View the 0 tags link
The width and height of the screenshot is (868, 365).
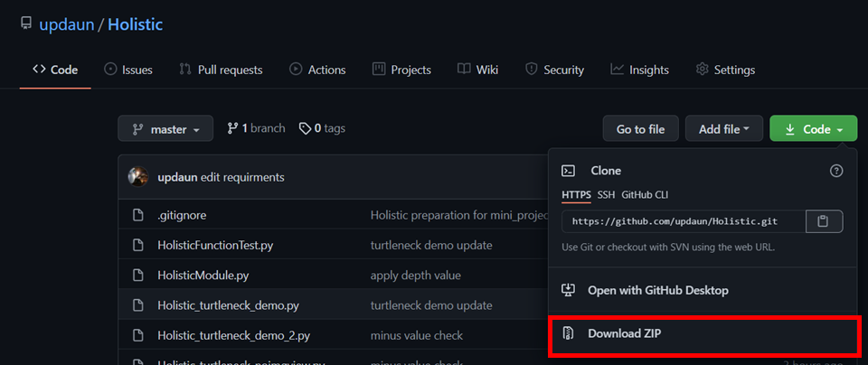(322, 128)
